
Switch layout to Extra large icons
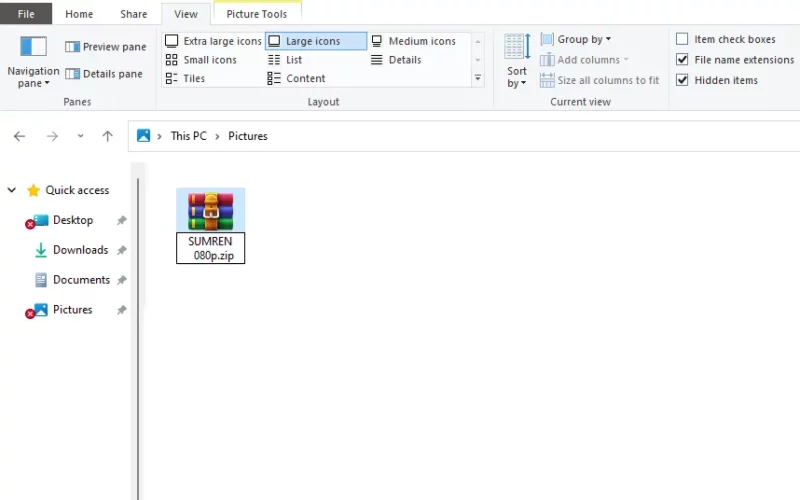(x=213, y=41)
